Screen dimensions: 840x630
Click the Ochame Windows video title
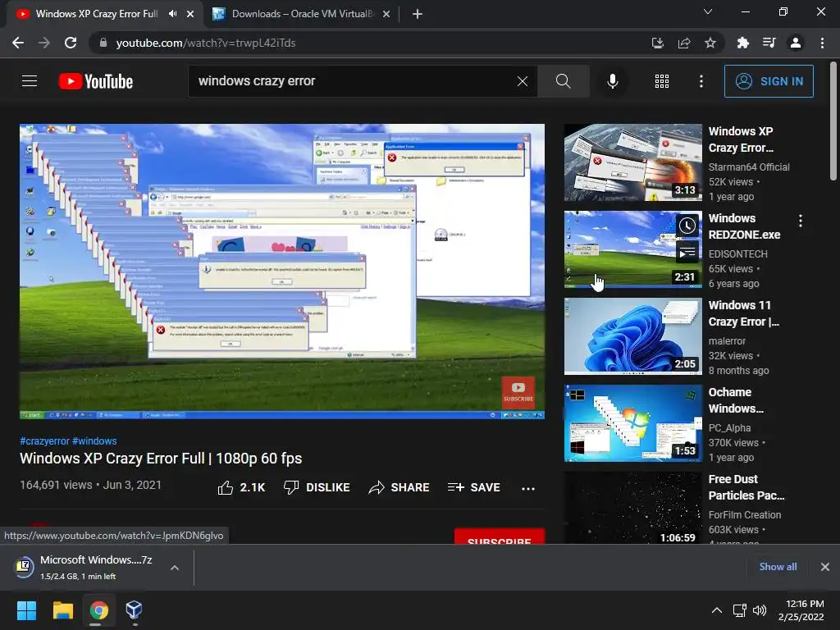(736, 400)
